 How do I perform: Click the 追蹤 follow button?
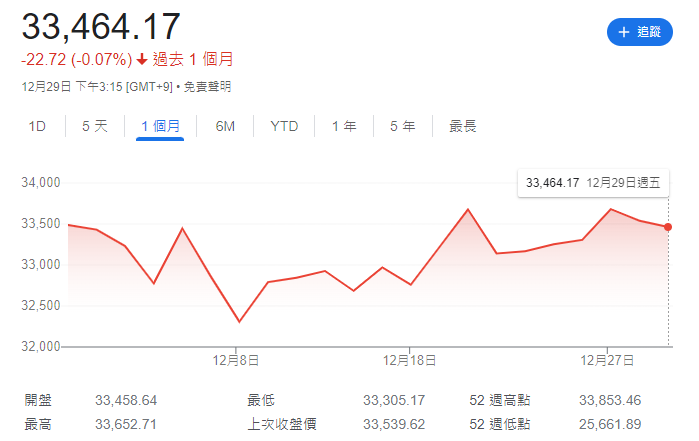point(639,32)
